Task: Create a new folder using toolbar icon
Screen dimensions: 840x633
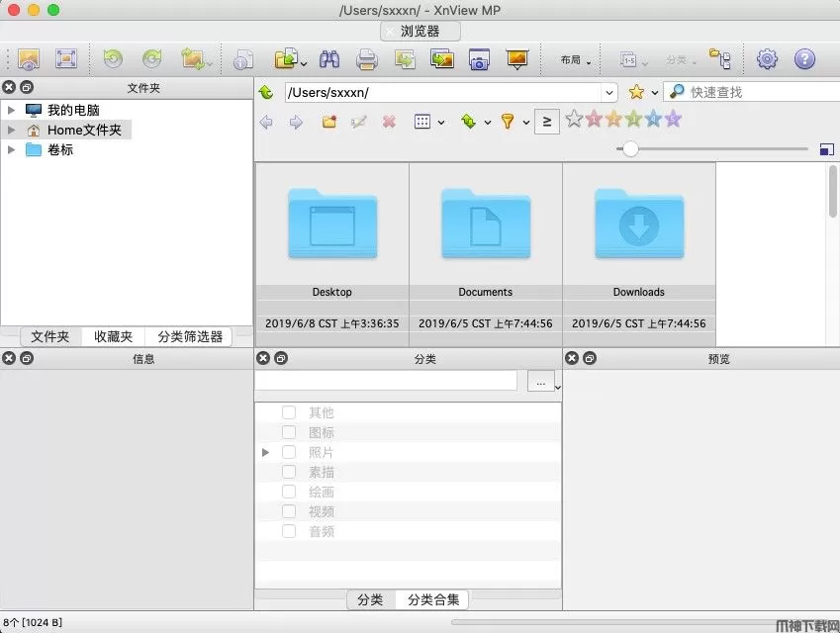Action: (329, 122)
